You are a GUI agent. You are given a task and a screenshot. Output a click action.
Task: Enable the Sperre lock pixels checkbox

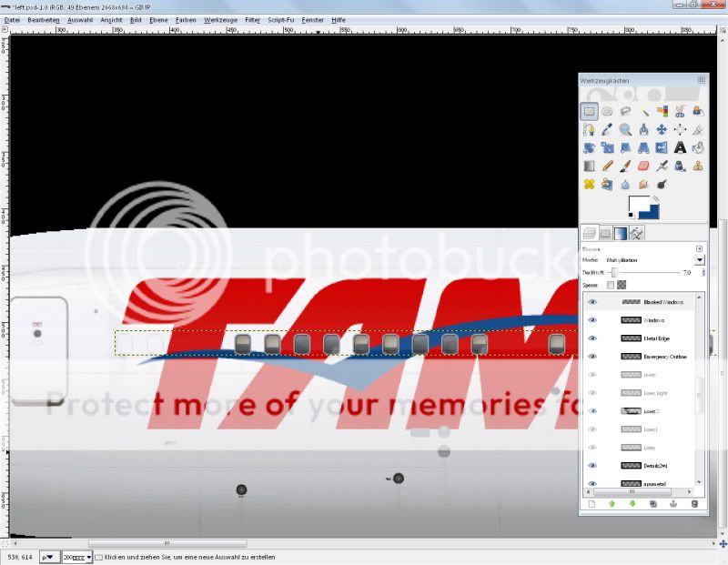click(611, 285)
